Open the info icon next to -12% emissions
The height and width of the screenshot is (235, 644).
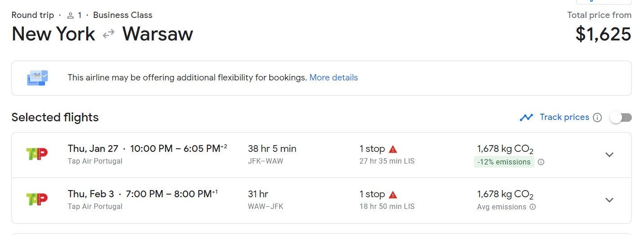541,162
